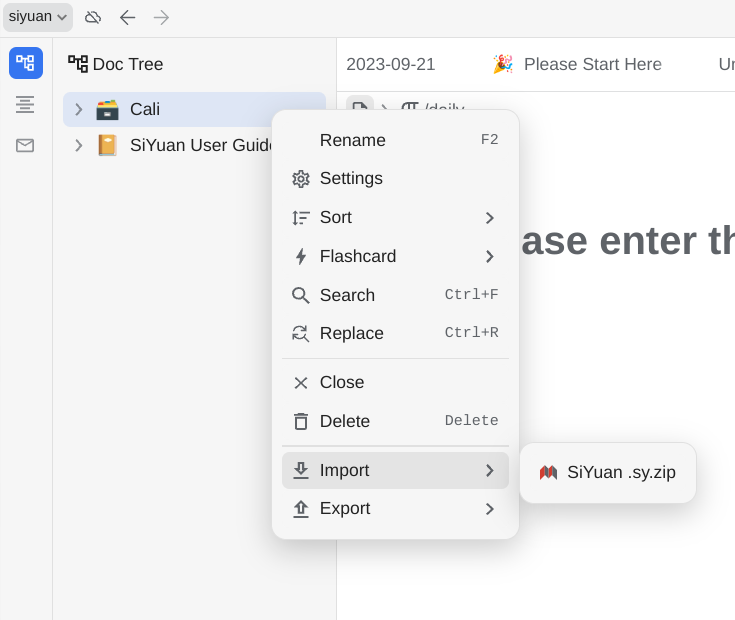Open notebook Settings menu item

[395, 179]
